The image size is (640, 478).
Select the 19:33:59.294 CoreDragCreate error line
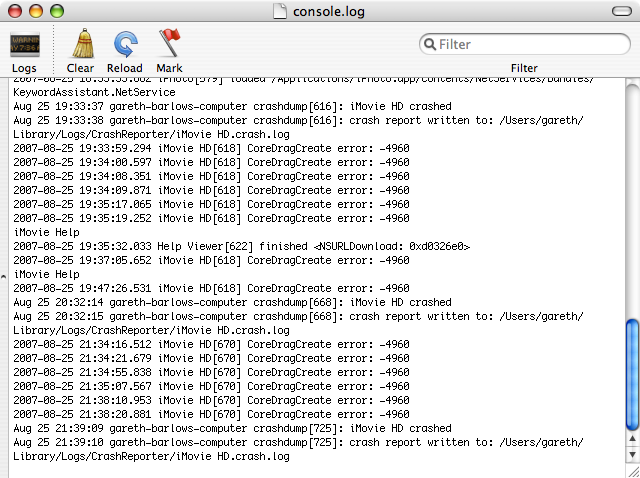(211, 149)
